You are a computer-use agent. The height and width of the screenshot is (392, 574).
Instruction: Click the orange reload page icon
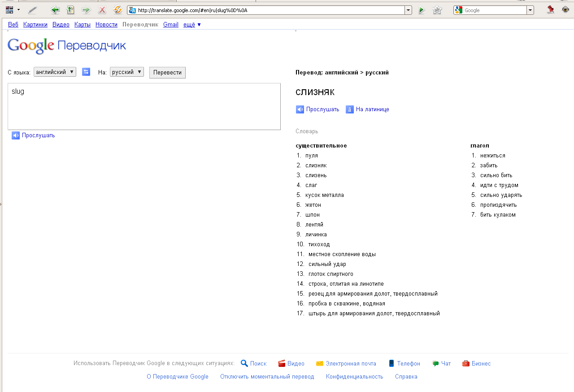[117, 10]
